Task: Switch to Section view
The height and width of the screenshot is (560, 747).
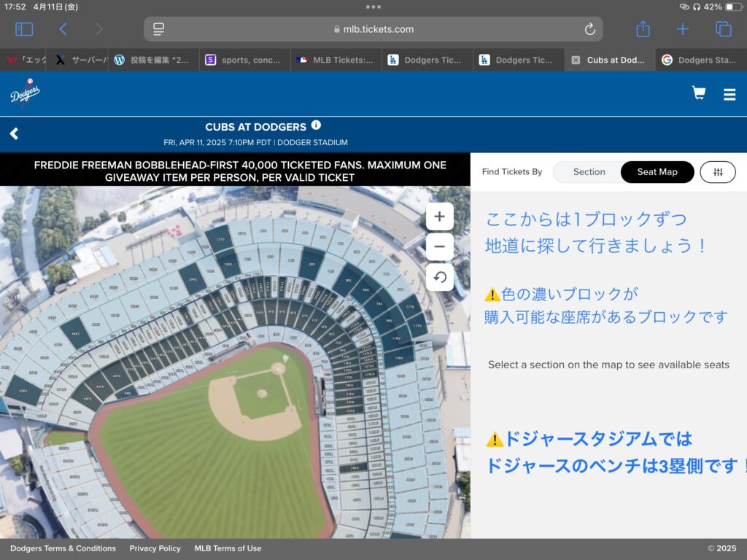Action: (589, 172)
